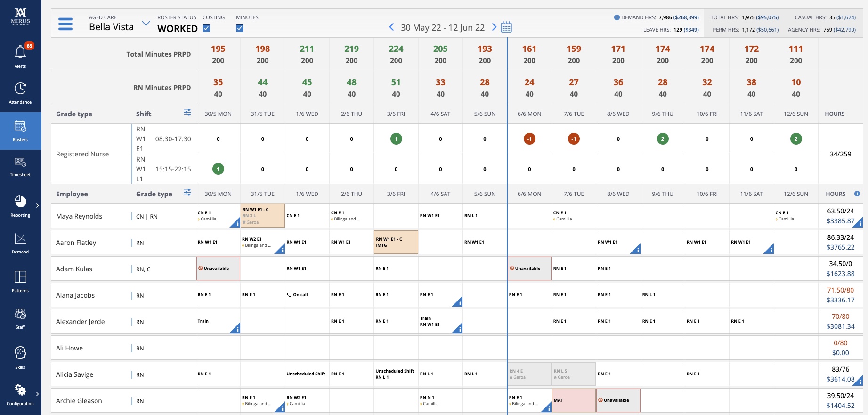
Task: Click the Mirus Australia logo
Action: (x=20, y=16)
